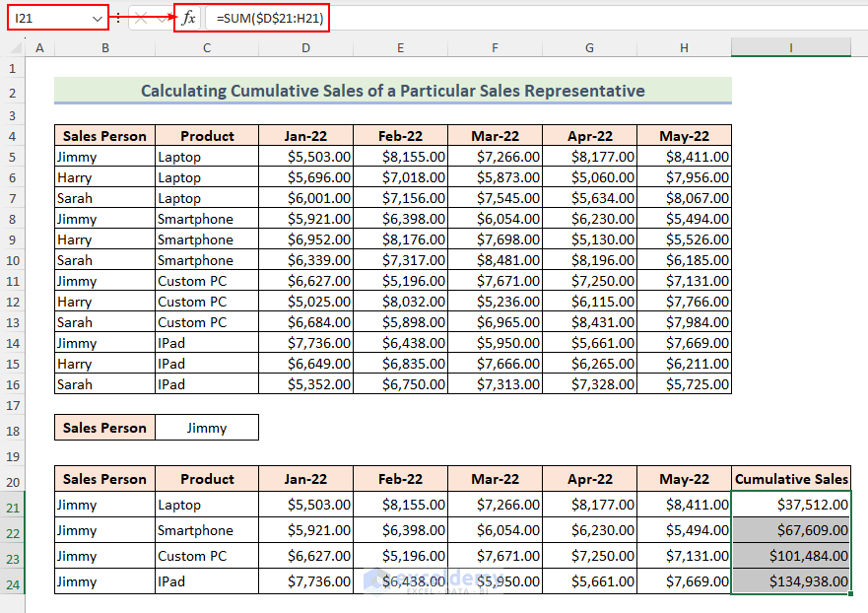
Task: Select row 21 header
Action: click(12, 508)
